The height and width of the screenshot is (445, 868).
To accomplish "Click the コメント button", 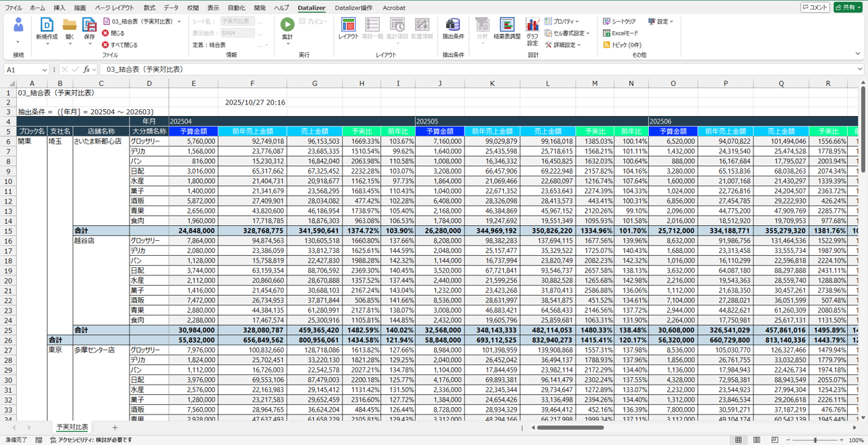I will tap(815, 7).
